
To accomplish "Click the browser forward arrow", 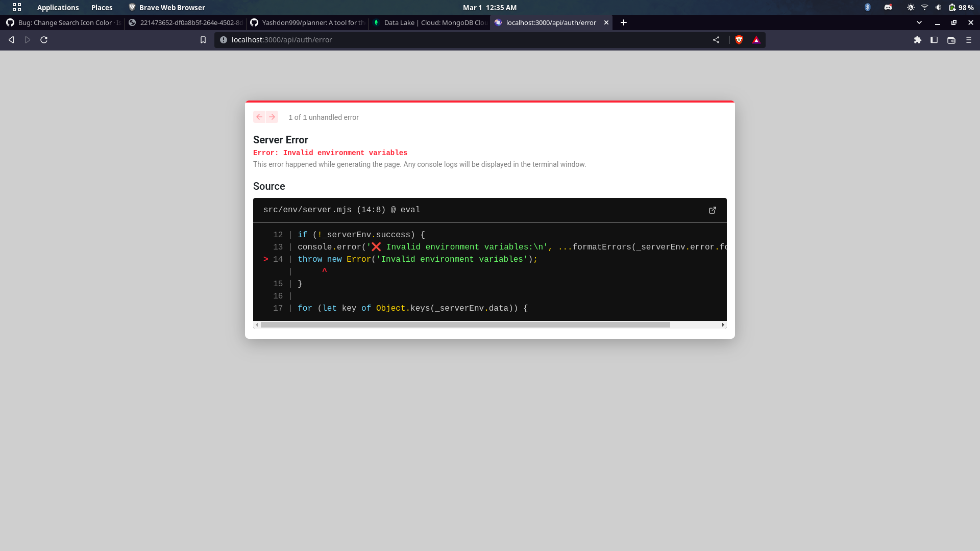I will 28,40.
